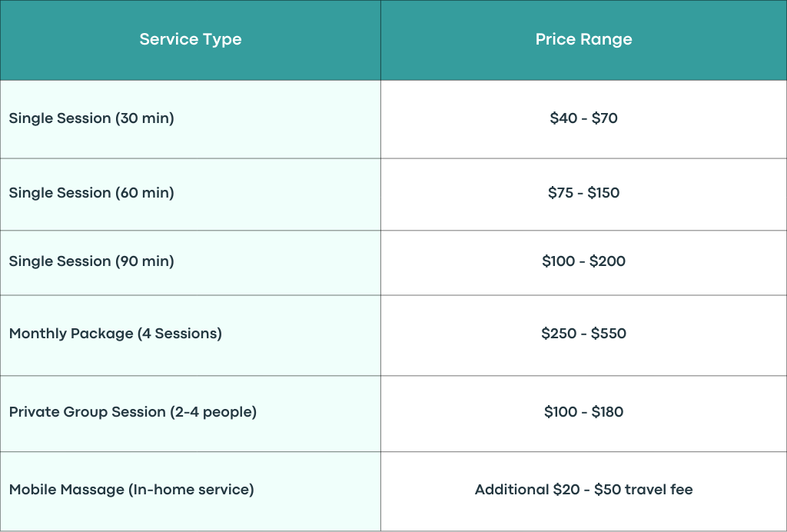Click the word 'Mobile' in last row
The width and height of the screenshot is (787, 532).
coord(30,490)
